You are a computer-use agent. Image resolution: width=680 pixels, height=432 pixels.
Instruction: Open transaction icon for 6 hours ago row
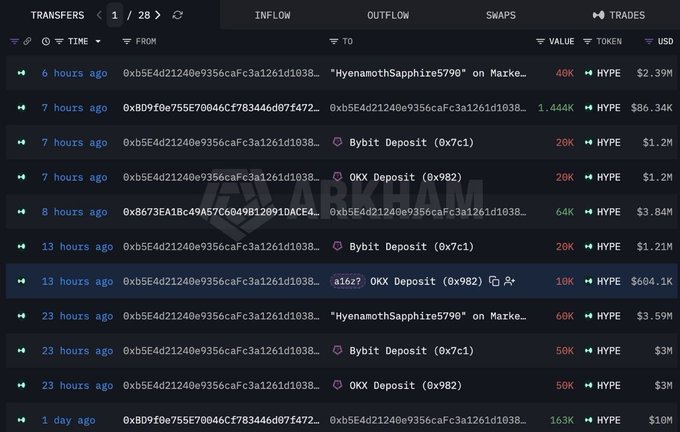(x=21, y=73)
